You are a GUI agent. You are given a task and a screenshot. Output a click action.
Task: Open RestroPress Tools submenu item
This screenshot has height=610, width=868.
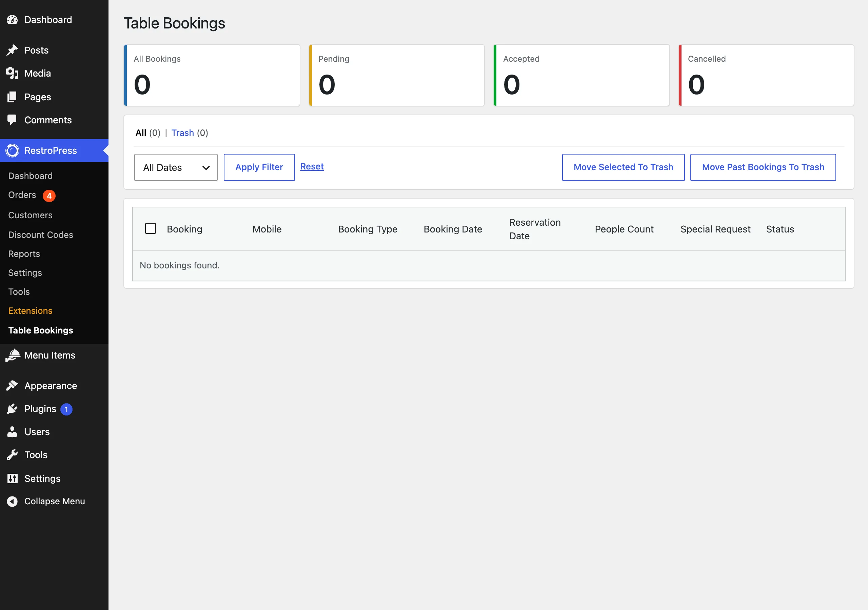point(19,292)
